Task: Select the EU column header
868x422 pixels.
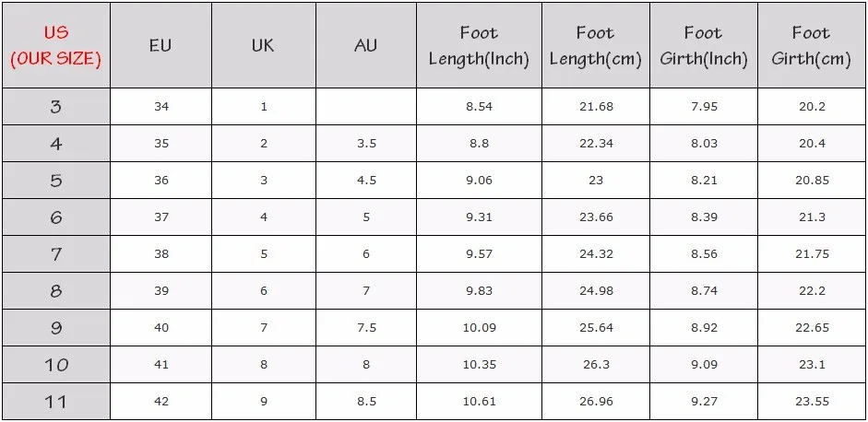Action: [161, 45]
